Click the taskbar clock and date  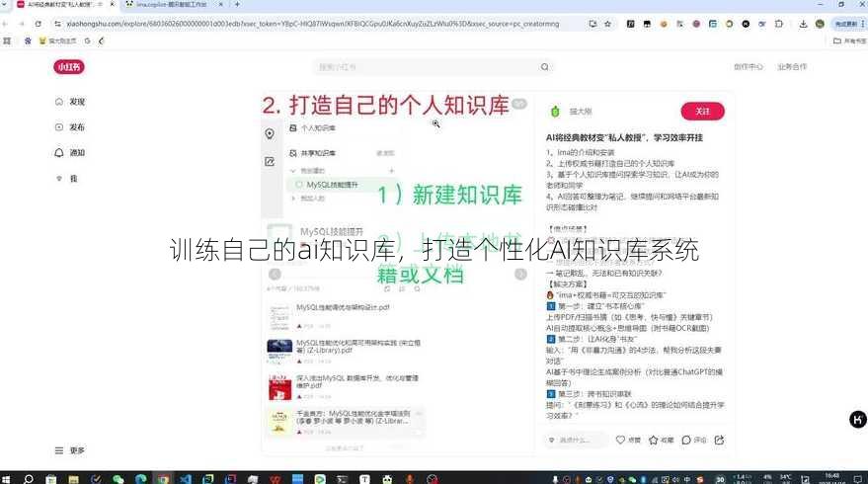tap(832, 478)
